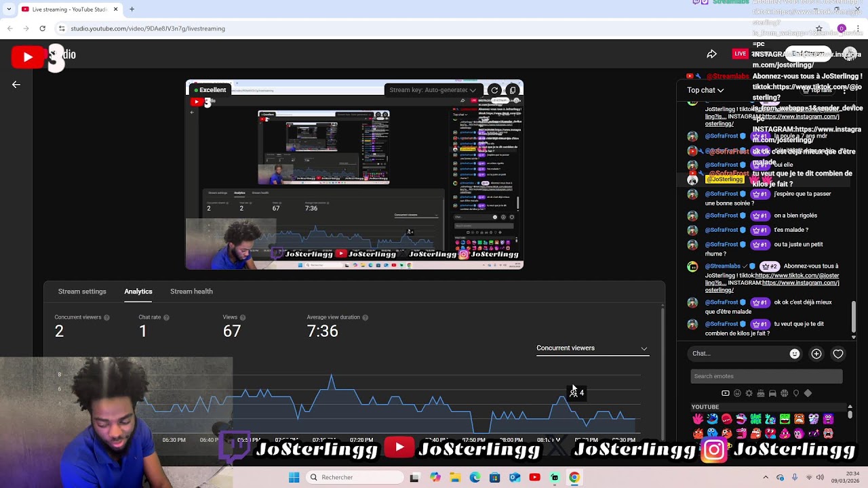Open the Windows Start menu
The width and height of the screenshot is (868, 488).
[294, 477]
